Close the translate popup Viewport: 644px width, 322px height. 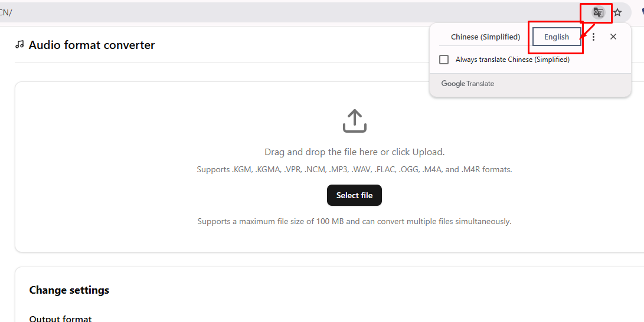tap(613, 37)
